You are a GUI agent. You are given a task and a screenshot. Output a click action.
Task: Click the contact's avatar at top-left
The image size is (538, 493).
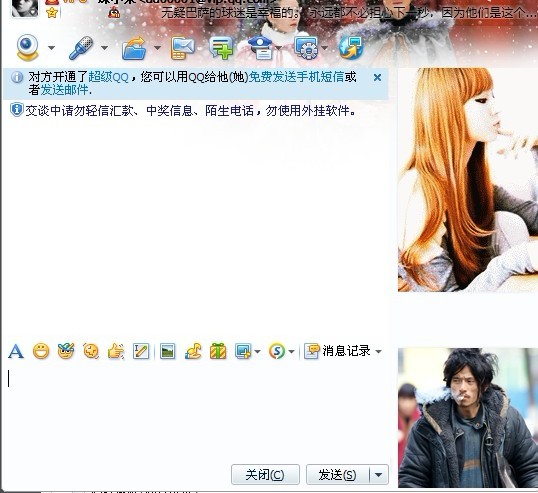tap(25, 8)
